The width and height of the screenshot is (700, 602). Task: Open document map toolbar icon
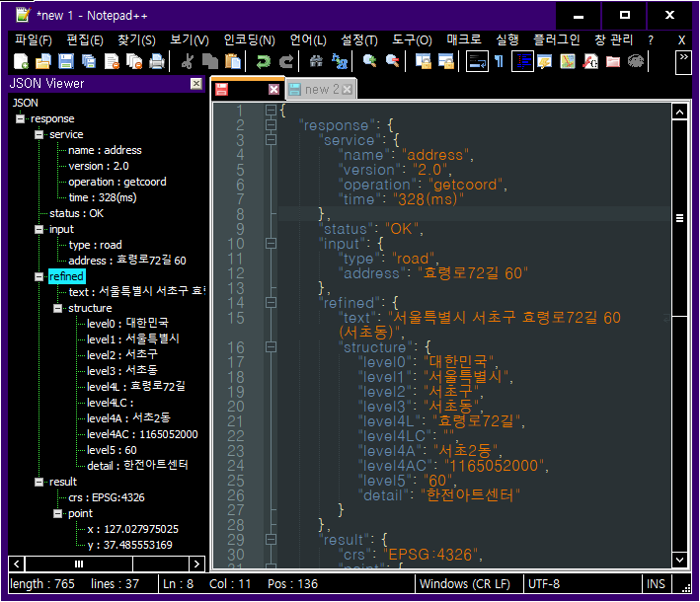(x=568, y=61)
